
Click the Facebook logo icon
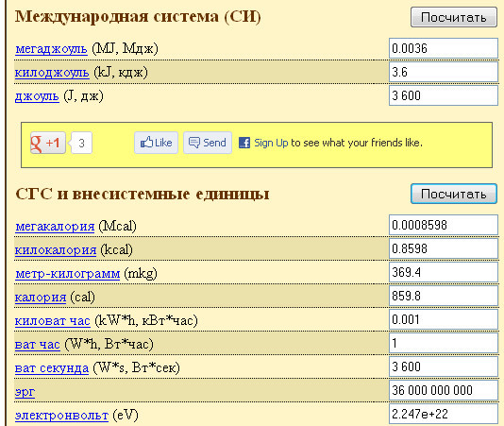(244, 143)
